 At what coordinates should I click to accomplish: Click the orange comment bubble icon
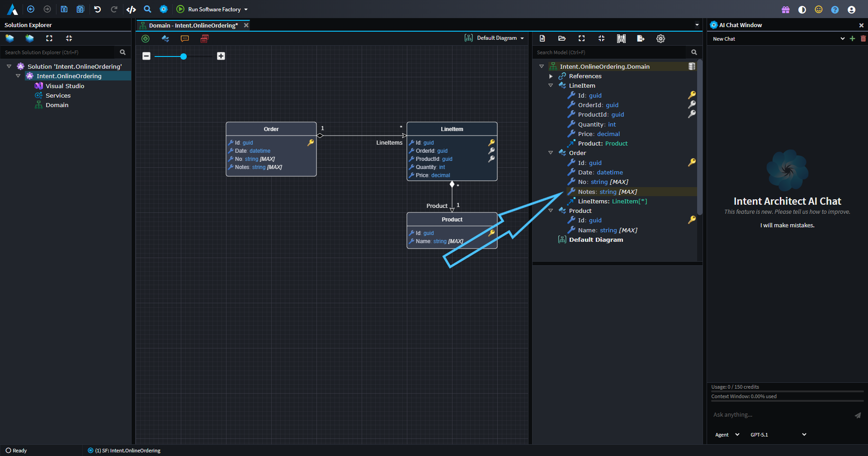184,39
